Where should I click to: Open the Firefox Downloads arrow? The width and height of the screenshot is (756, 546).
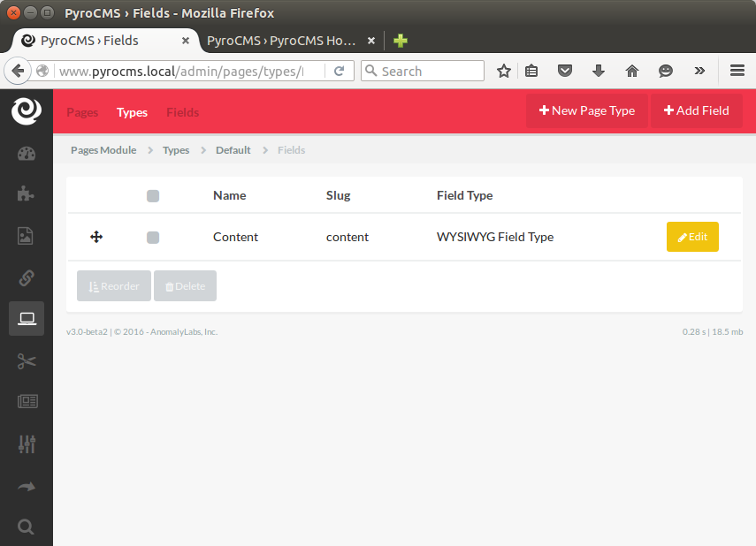tap(599, 72)
